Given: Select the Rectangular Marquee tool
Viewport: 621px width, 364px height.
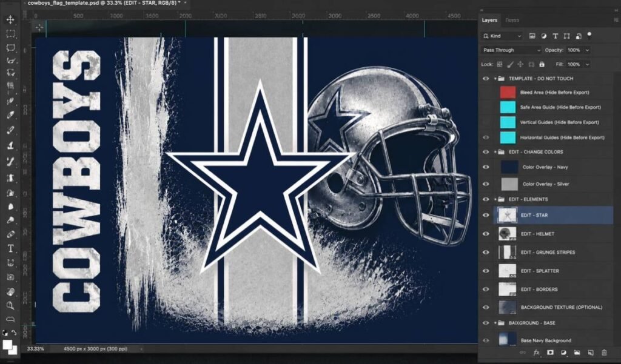Looking at the screenshot, I should coord(11,34).
